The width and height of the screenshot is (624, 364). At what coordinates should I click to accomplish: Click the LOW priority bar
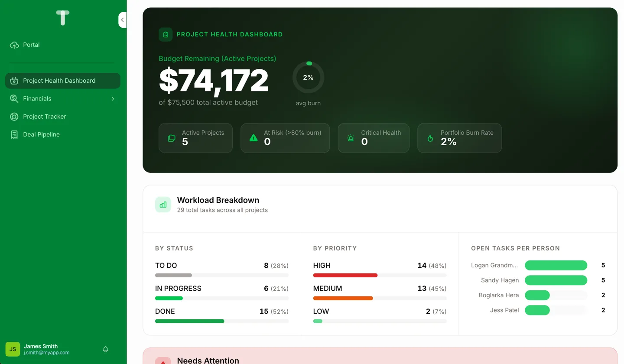pos(380,321)
